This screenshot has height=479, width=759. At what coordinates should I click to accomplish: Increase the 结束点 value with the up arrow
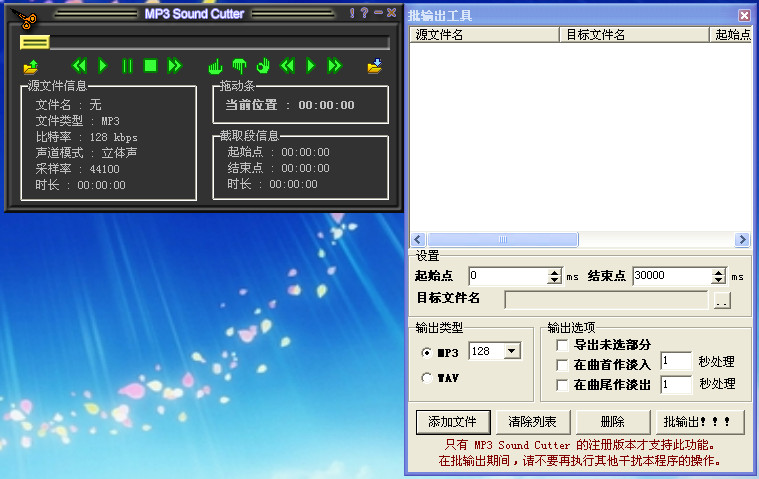(719, 272)
